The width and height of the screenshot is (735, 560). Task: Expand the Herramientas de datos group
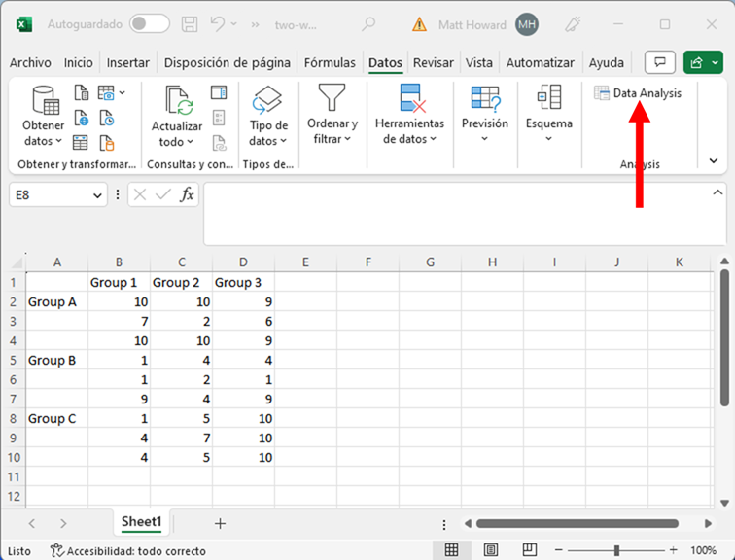click(x=409, y=117)
